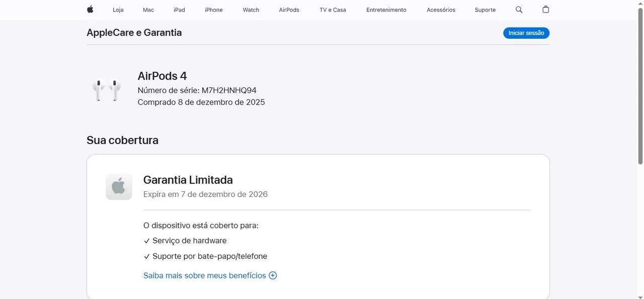Go to the TV e Casa section

tap(332, 10)
